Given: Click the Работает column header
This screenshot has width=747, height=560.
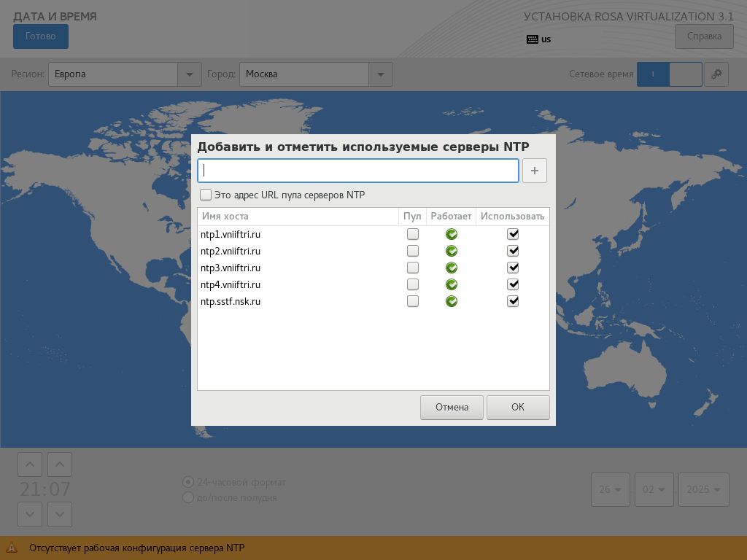Looking at the screenshot, I should point(451,217).
